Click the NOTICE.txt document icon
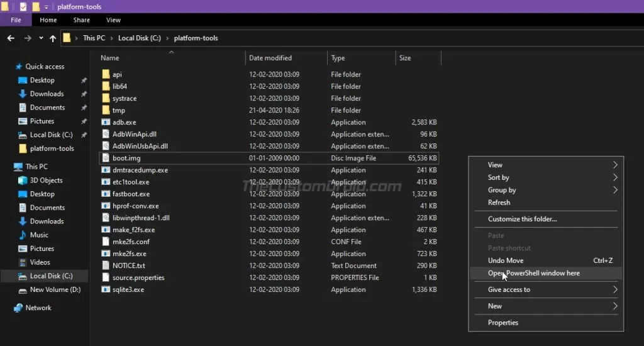 click(x=106, y=265)
